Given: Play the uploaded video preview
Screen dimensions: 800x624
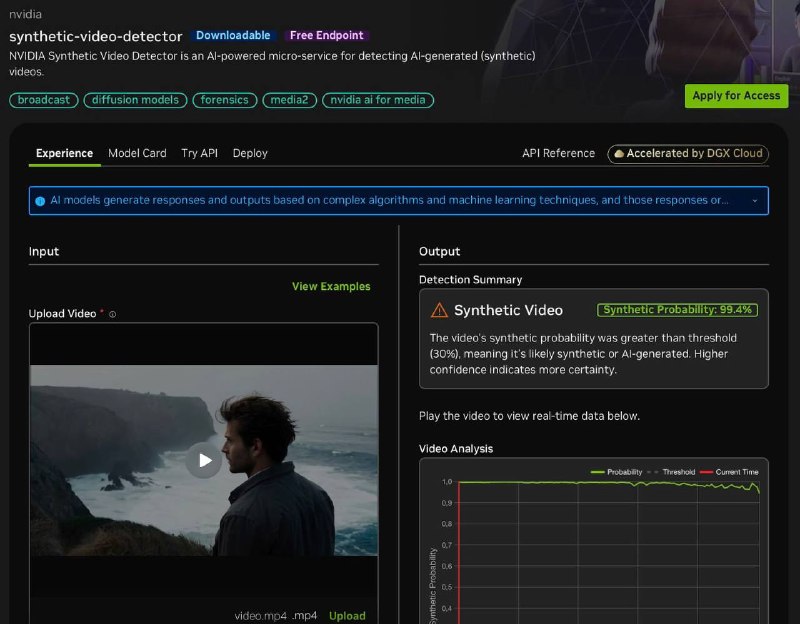Looking at the screenshot, I should (x=204, y=460).
